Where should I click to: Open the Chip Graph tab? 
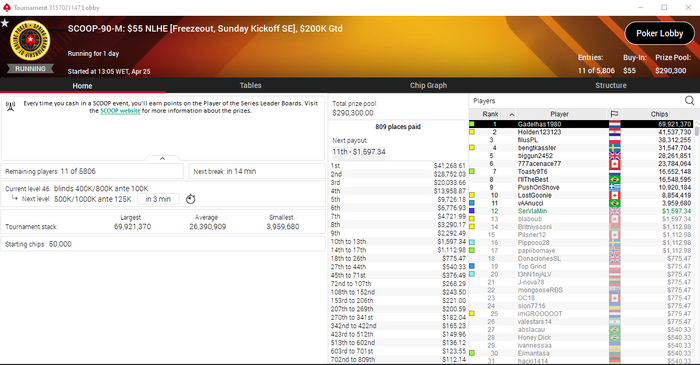pyautogui.click(x=428, y=85)
